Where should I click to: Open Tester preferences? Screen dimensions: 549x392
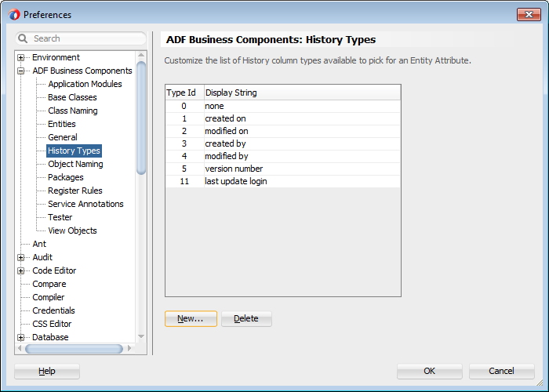click(x=60, y=217)
